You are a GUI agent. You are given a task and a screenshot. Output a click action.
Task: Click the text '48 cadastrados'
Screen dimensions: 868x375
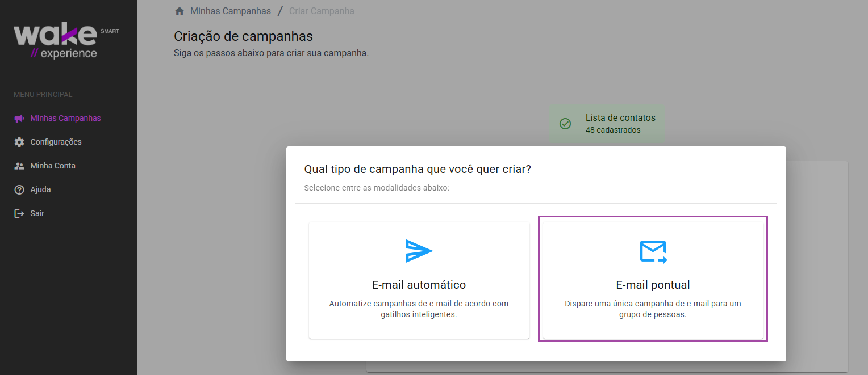613,130
